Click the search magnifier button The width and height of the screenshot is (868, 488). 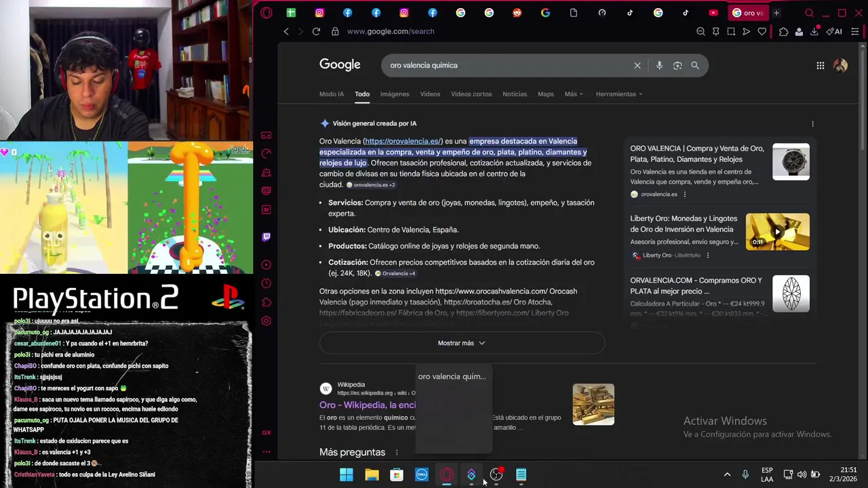(695, 65)
